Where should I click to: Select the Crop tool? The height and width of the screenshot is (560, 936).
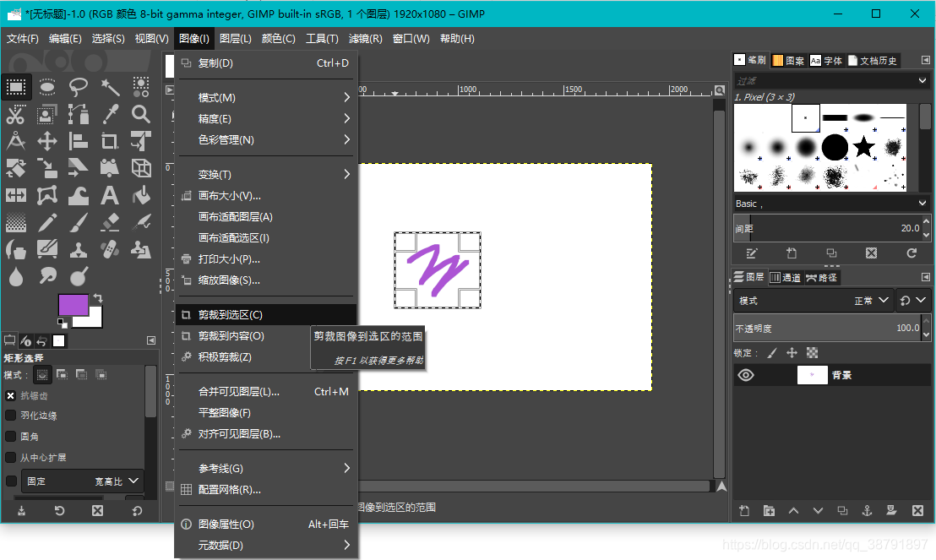[x=110, y=142]
